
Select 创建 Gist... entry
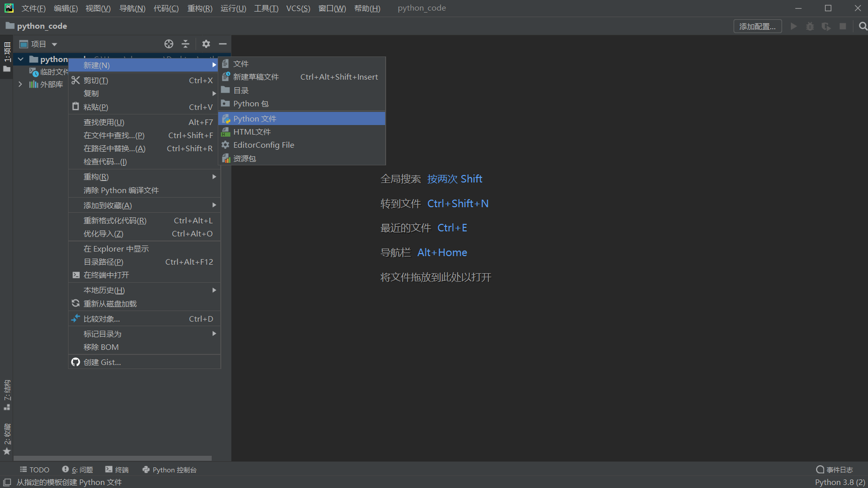pyautogui.click(x=144, y=362)
